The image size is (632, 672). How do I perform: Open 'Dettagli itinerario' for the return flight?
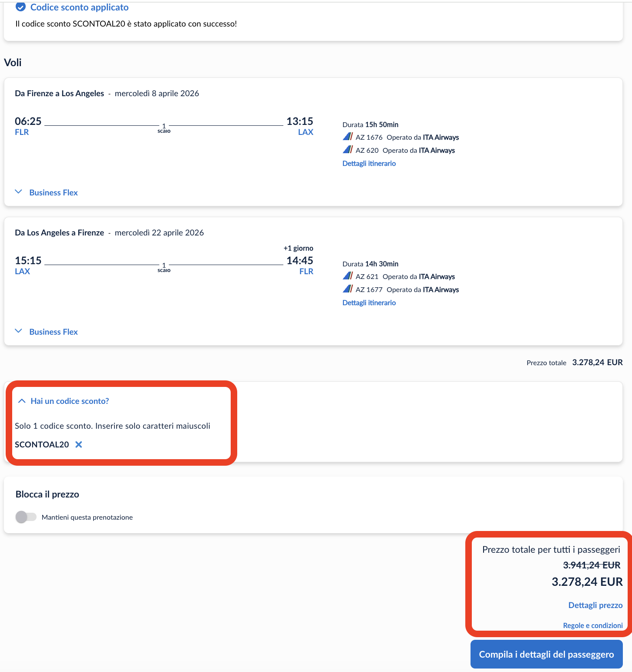(x=369, y=302)
